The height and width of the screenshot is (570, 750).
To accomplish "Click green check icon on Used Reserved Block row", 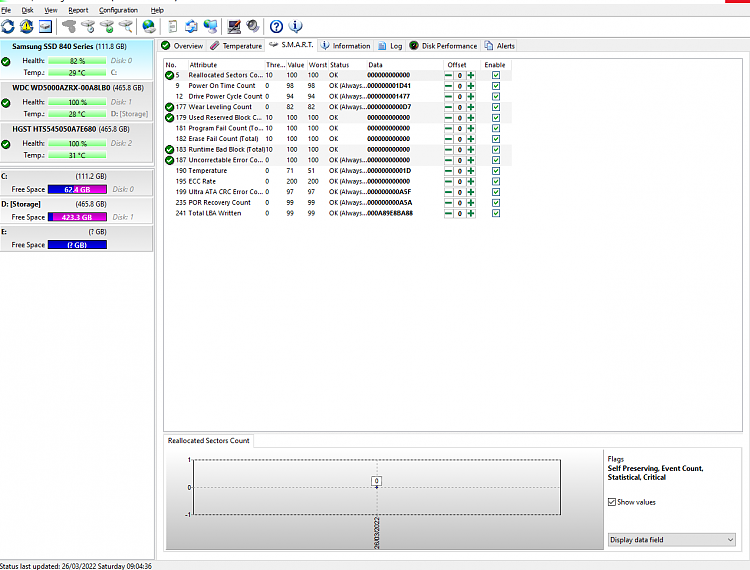I will tap(169, 118).
